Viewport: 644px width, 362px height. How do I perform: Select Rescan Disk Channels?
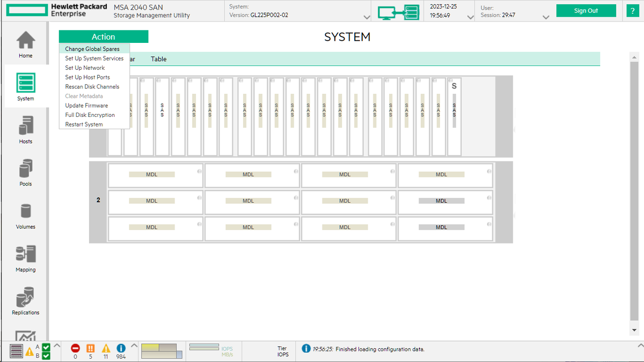(94, 87)
